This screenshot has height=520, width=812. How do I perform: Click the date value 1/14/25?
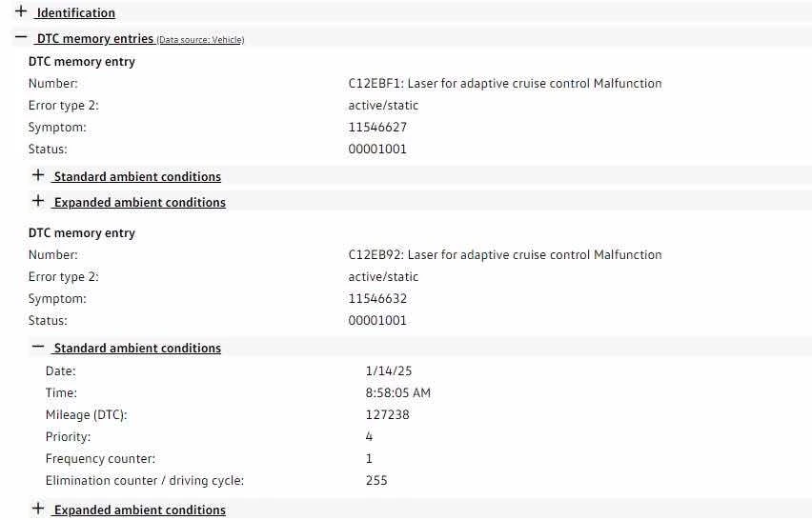click(x=388, y=371)
